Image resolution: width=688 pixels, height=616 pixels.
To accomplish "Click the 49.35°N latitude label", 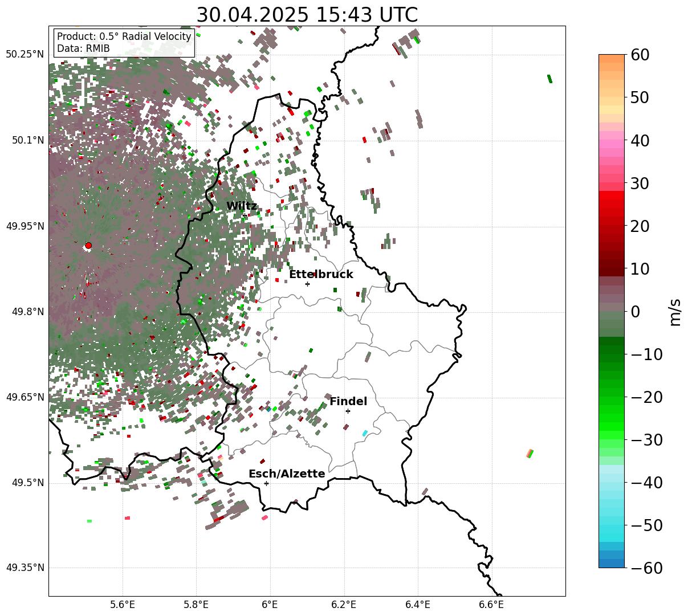I will tap(25, 568).
